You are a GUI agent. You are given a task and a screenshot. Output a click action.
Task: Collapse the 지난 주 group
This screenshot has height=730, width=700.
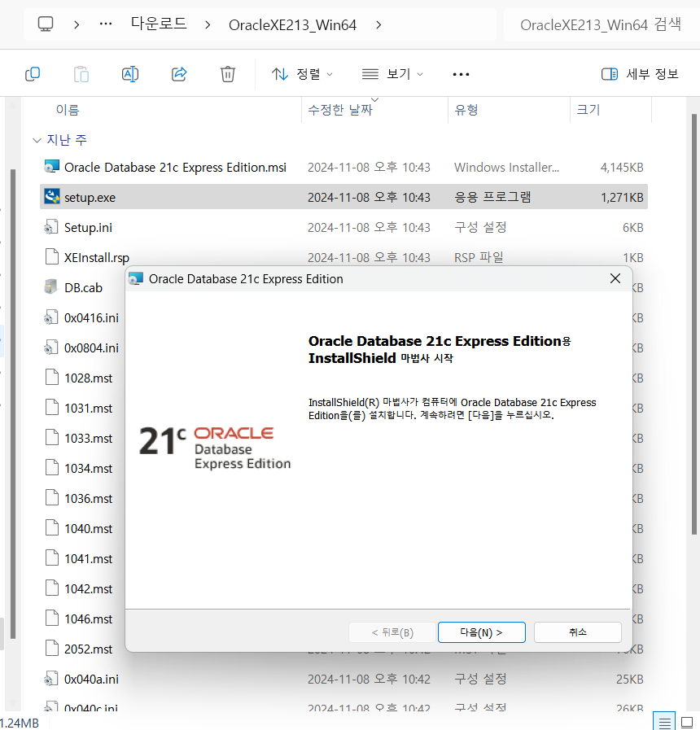pos(37,140)
